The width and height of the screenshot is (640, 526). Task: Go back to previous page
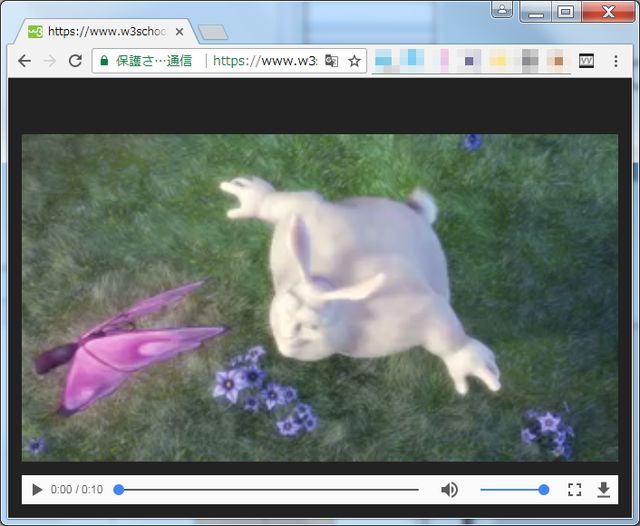(24, 61)
